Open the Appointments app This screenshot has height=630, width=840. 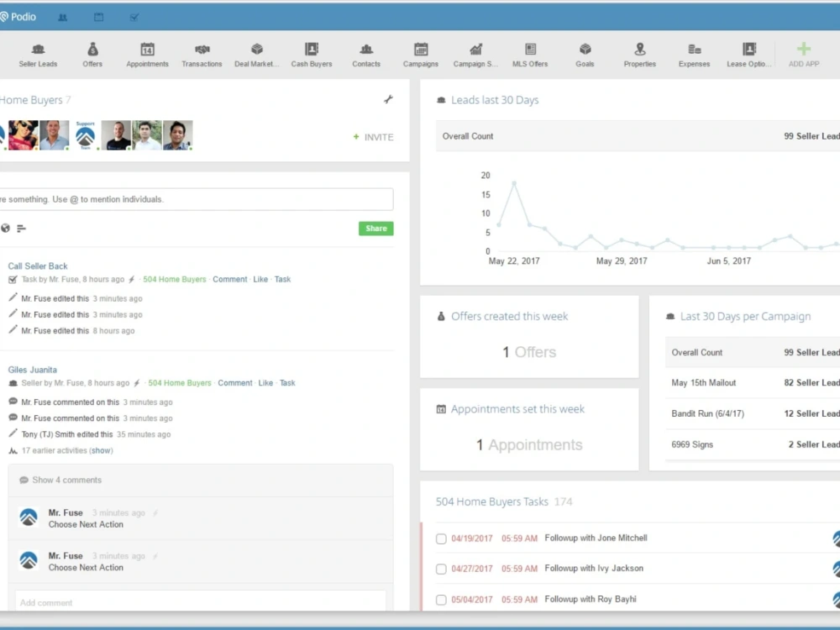point(147,55)
